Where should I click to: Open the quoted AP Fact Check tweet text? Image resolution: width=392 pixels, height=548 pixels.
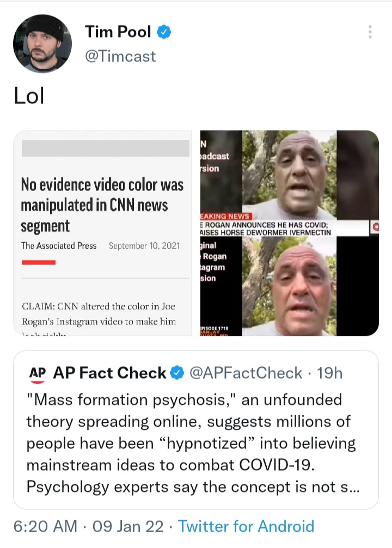click(193, 443)
